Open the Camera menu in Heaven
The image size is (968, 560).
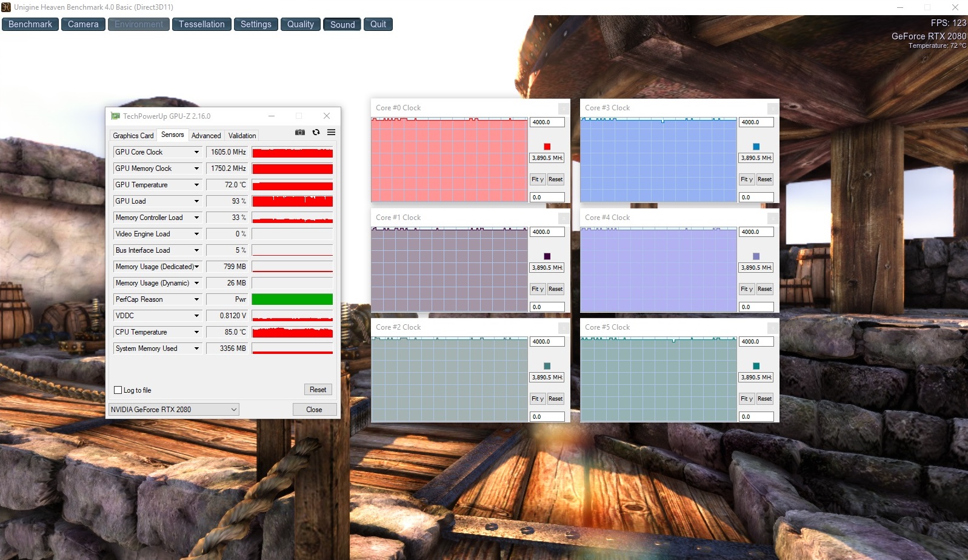(x=83, y=24)
